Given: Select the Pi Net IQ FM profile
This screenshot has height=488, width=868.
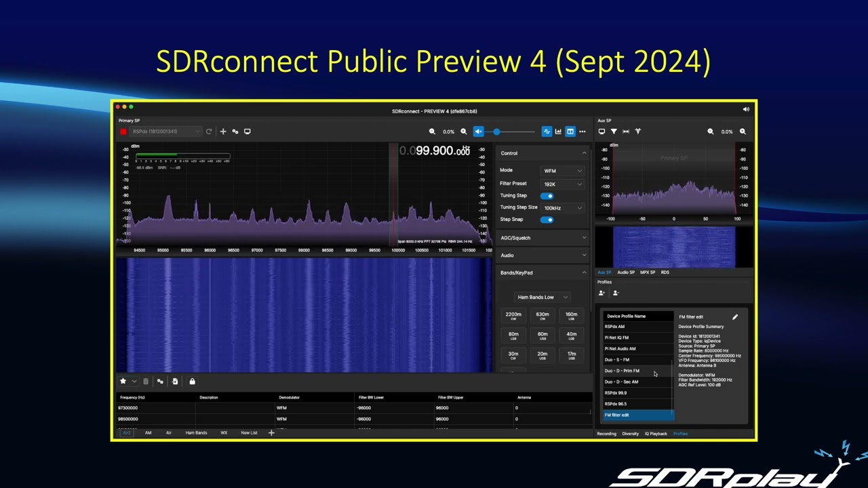Looking at the screenshot, I should (637, 338).
